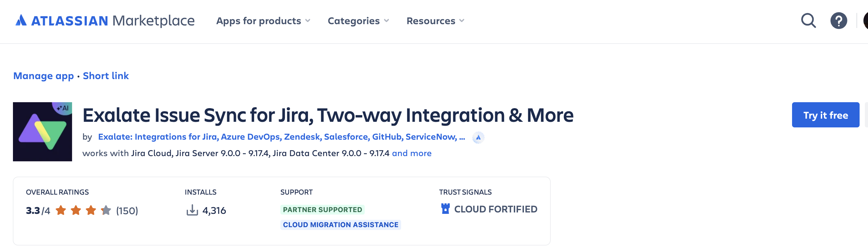Click the Exalate Issue Sync app title

pyautogui.click(x=328, y=115)
